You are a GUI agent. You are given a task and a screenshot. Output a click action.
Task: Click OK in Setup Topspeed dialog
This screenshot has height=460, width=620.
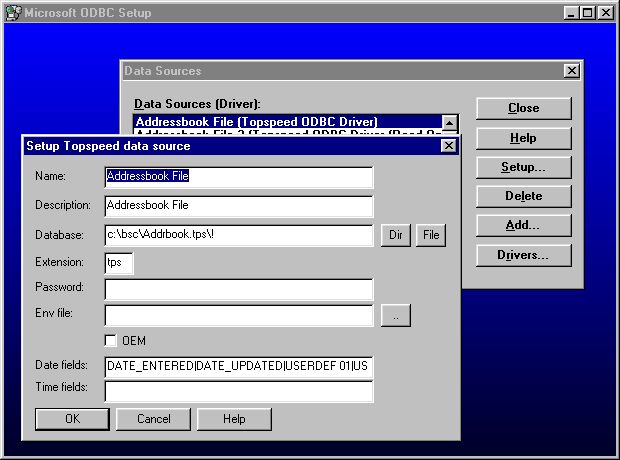72,419
